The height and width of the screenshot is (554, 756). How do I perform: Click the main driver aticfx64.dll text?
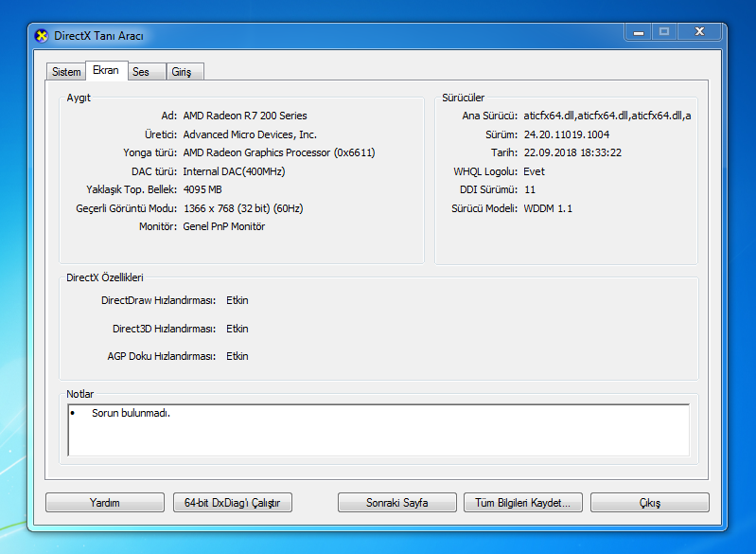coord(607,116)
